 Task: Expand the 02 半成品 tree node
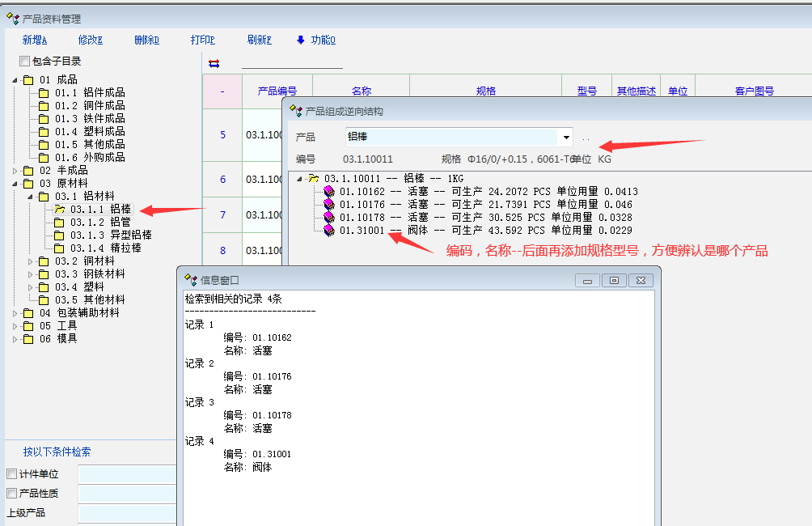(x=15, y=171)
